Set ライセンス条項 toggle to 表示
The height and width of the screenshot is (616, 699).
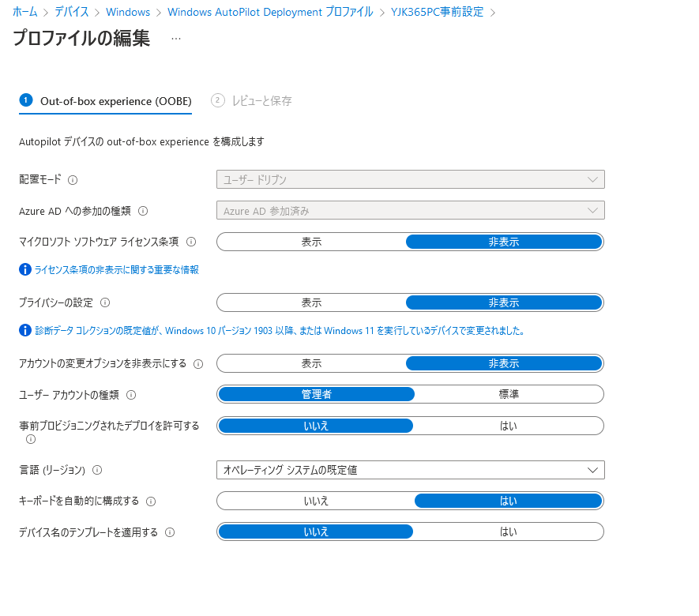[311, 242]
